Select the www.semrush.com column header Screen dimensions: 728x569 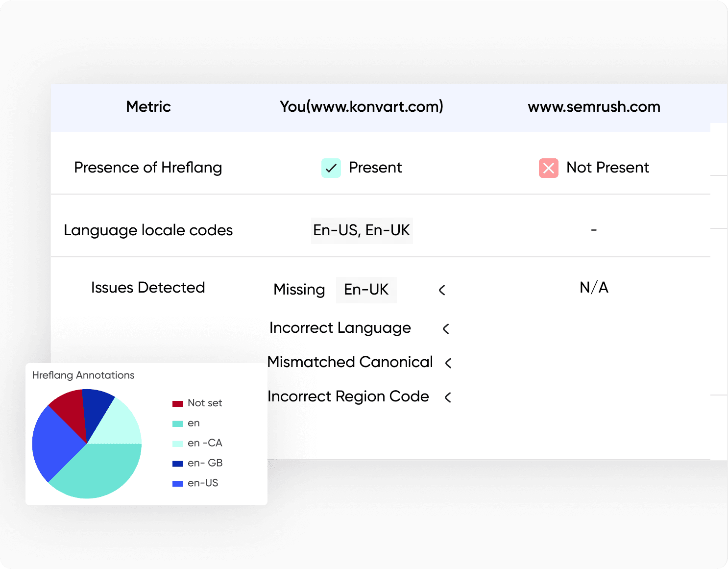[594, 107]
